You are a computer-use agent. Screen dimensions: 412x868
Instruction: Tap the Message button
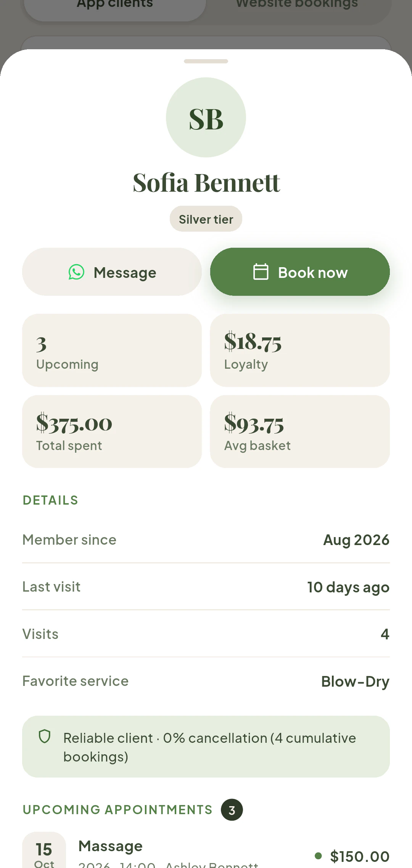point(112,272)
